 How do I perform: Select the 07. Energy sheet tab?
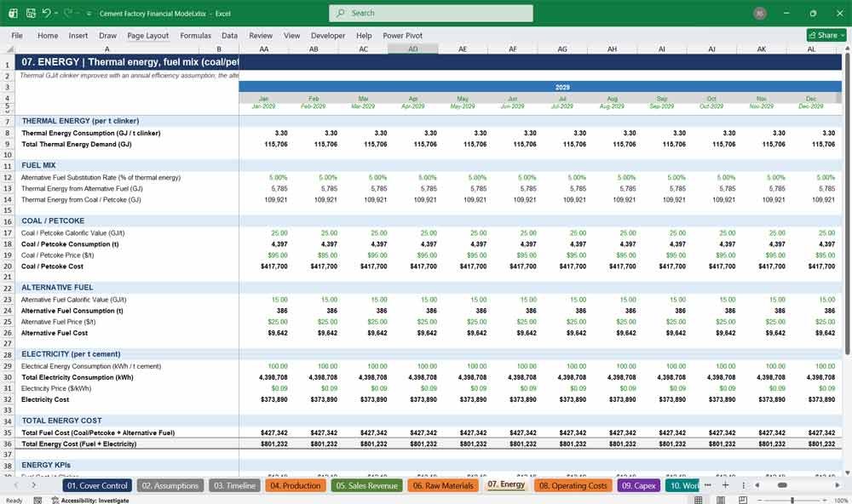coord(506,484)
